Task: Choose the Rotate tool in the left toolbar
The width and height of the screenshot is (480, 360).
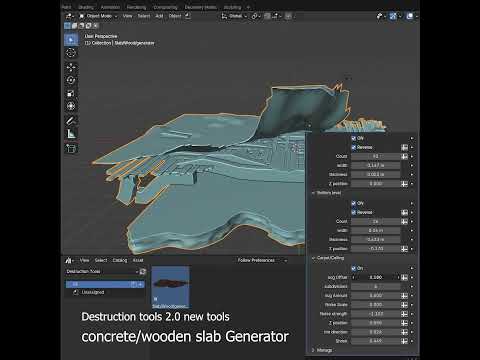Action: (71, 80)
